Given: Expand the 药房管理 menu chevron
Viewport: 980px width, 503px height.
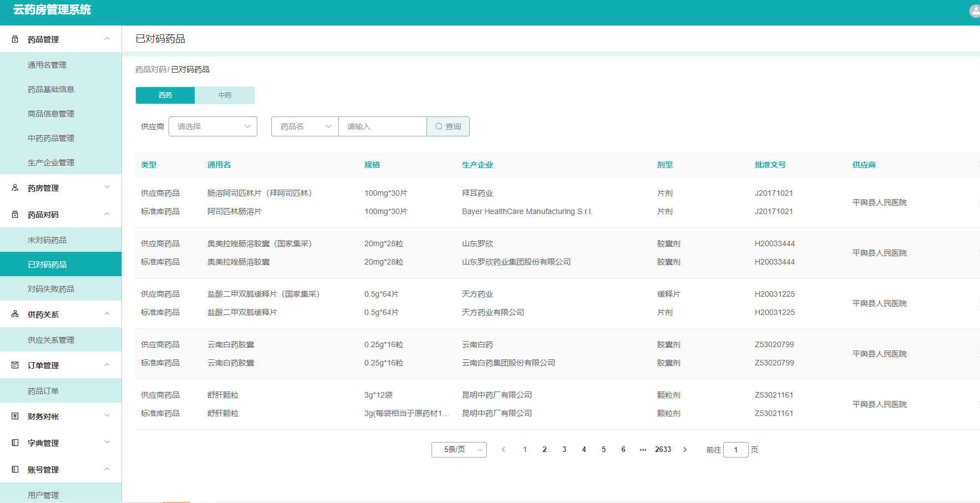Looking at the screenshot, I should [x=107, y=187].
